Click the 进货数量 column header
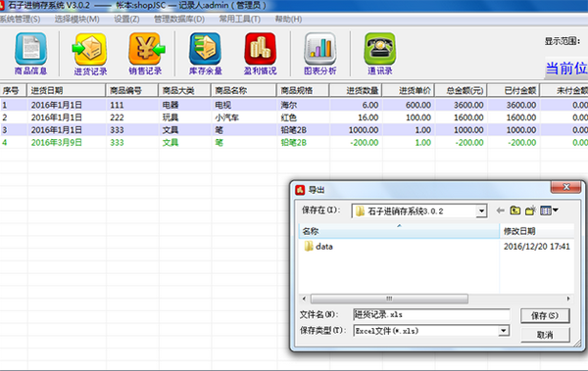588x371 pixels. 356,90
